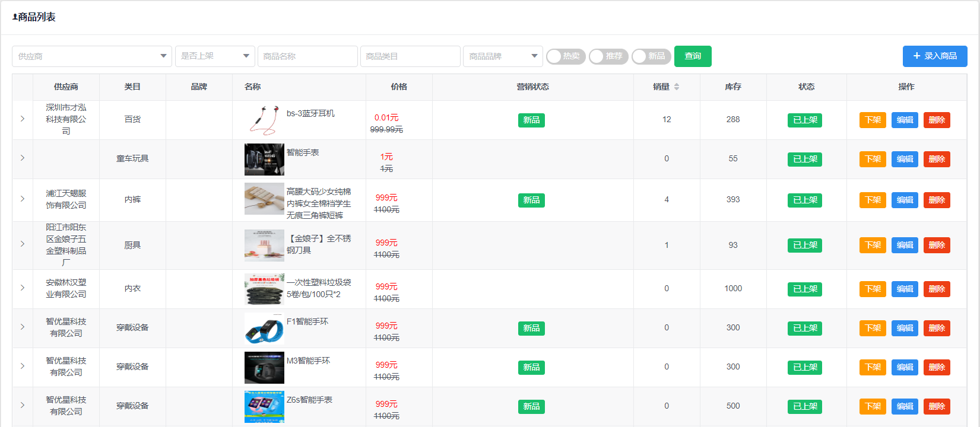
Task: Expand the row for 浦江天蝎服饰有限公司
Action: 23,199
